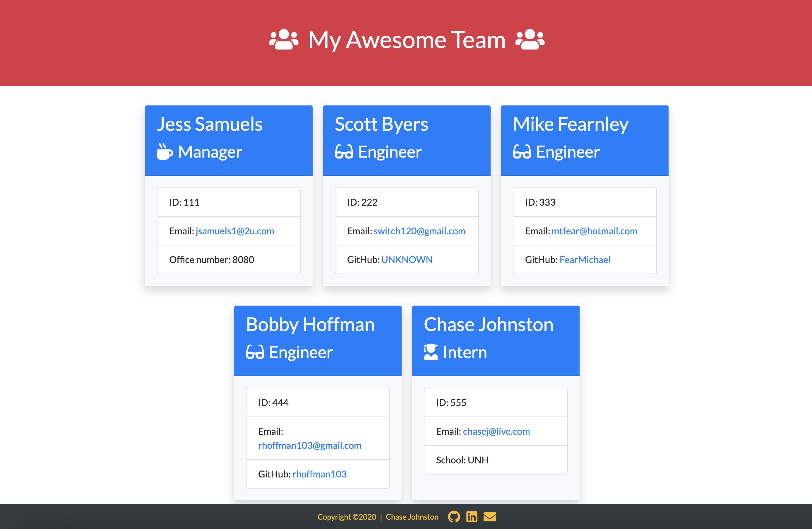Open rhoffman103 GitHub profile
Viewport: 812px width, 529px height.
click(319, 474)
